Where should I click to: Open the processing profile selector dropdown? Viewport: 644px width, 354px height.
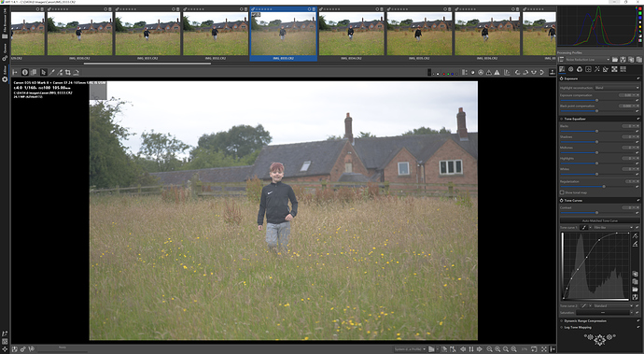pyautogui.click(x=588, y=60)
